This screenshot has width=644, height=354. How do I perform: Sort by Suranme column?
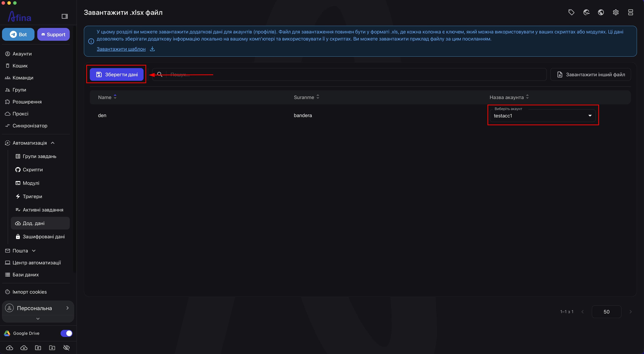(x=307, y=97)
